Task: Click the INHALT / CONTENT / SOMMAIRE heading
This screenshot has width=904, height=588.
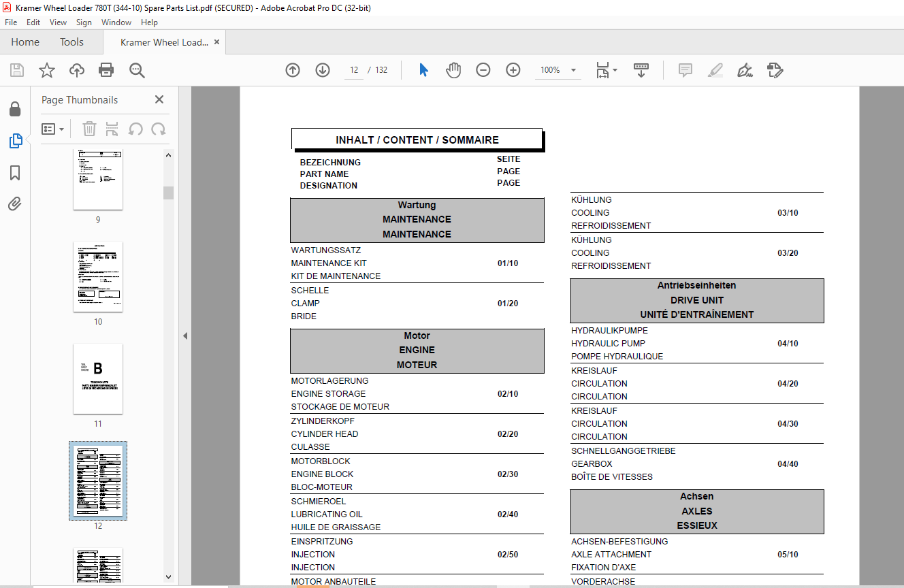Action: [x=417, y=140]
